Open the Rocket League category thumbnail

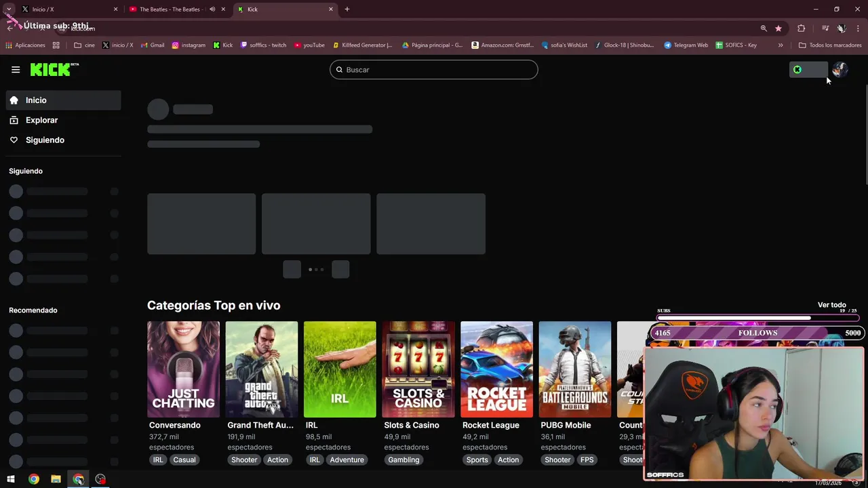click(x=496, y=369)
